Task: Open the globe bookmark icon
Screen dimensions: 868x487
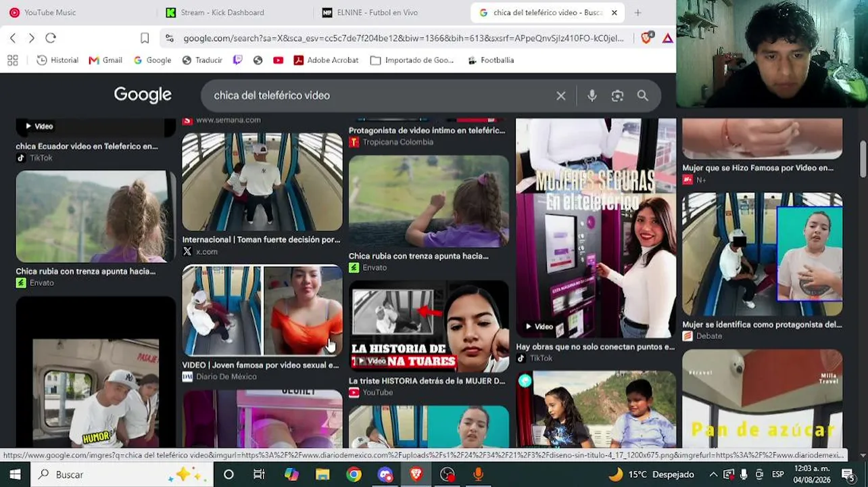Action: [258, 60]
